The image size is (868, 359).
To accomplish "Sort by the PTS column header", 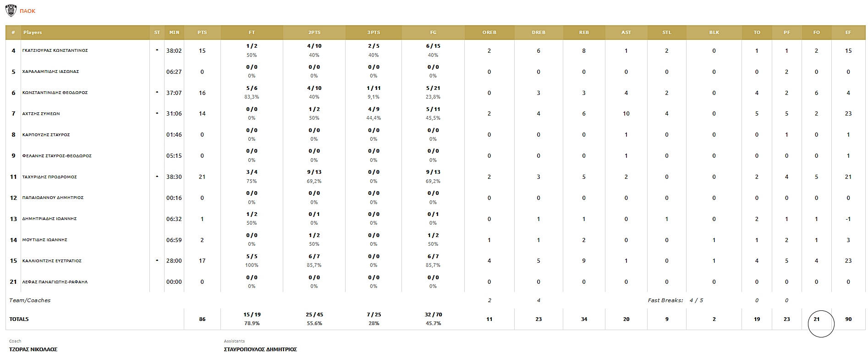I will [x=202, y=33].
